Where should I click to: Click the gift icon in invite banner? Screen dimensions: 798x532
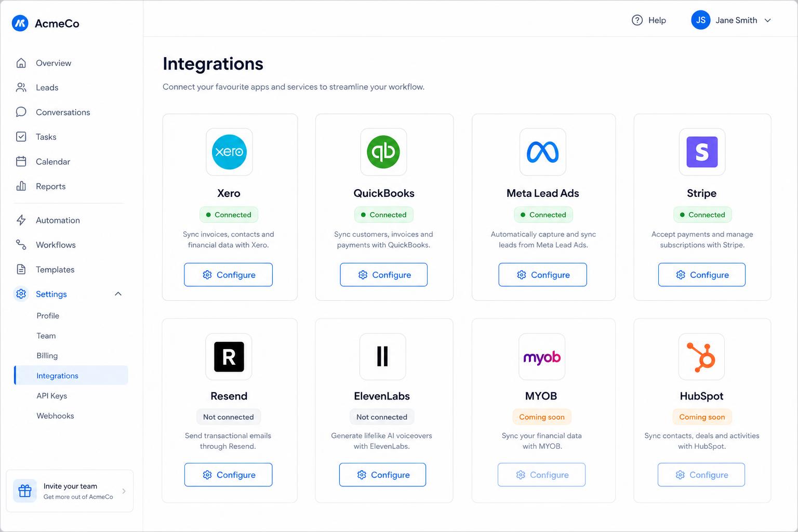[x=25, y=491]
